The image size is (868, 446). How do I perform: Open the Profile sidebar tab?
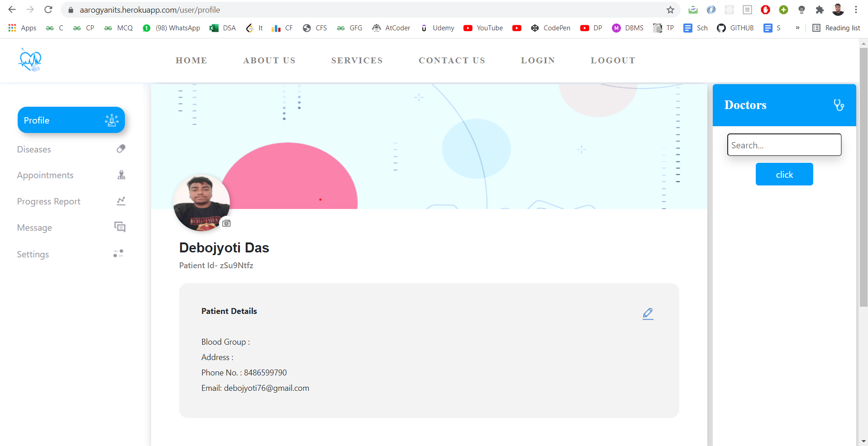click(x=71, y=120)
